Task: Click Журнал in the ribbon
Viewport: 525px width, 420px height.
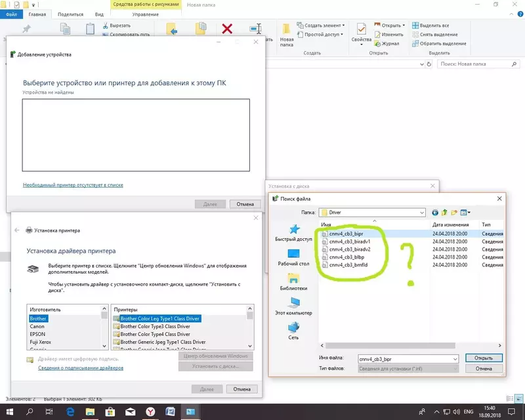Action: tap(387, 43)
